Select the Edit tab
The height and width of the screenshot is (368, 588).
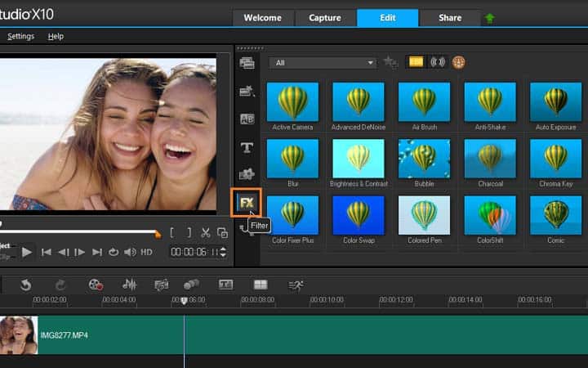[387, 18]
